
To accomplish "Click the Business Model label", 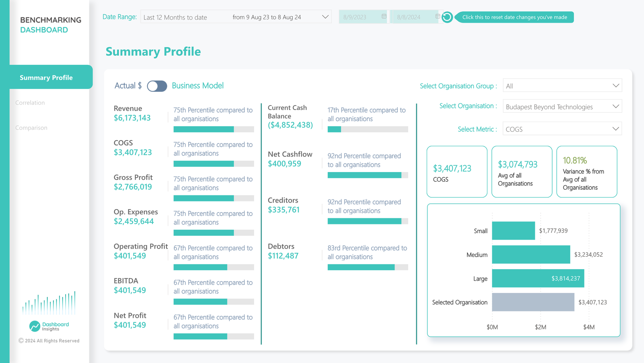I will [198, 86].
